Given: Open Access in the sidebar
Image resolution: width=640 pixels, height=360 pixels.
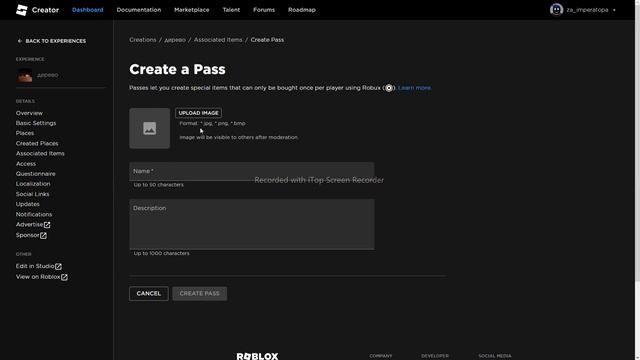Looking at the screenshot, I should coord(26,164).
